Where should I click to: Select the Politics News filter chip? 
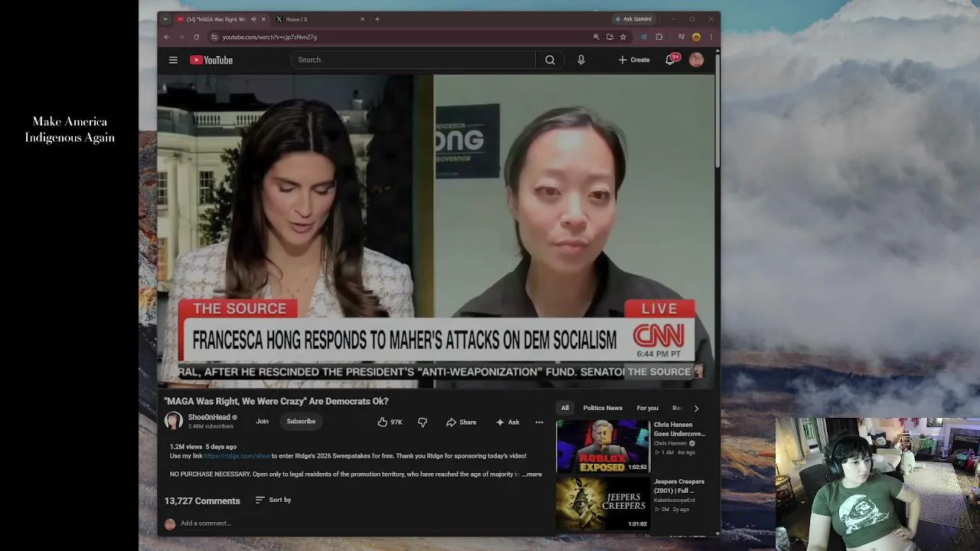click(603, 408)
